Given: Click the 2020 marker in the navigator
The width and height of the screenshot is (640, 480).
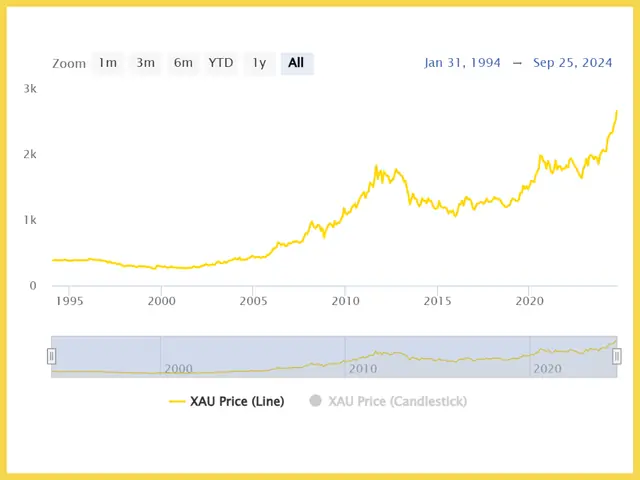Looking at the screenshot, I should (547, 369).
